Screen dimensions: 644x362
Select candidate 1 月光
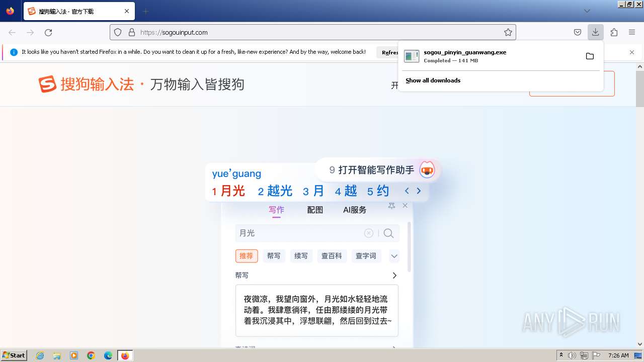[x=228, y=191]
